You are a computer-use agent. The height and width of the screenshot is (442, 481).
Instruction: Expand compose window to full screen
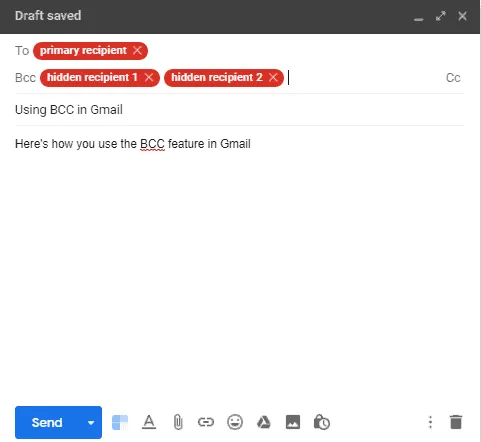pyautogui.click(x=441, y=16)
